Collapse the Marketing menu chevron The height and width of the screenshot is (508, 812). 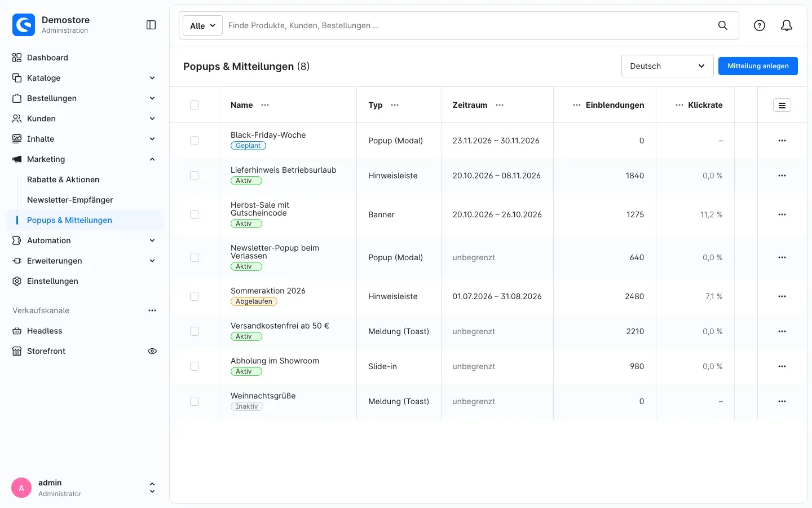(x=152, y=159)
